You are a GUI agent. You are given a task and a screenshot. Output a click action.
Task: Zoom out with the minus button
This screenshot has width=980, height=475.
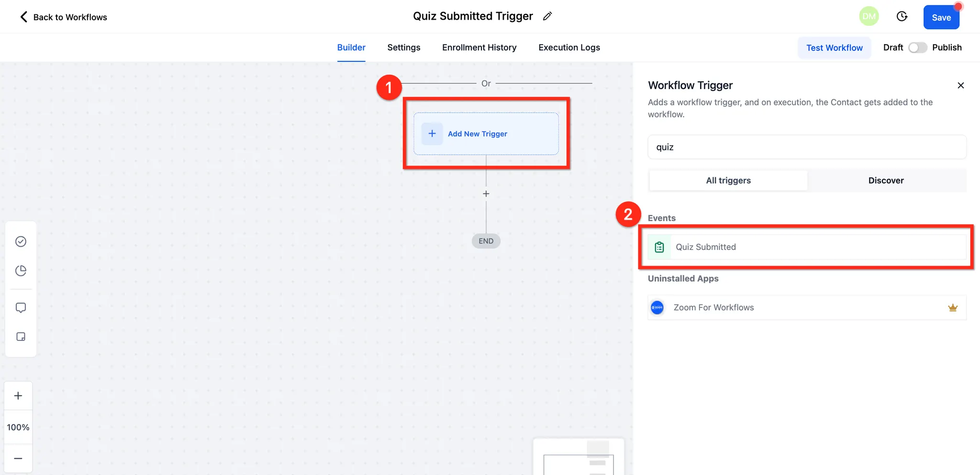point(18,458)
